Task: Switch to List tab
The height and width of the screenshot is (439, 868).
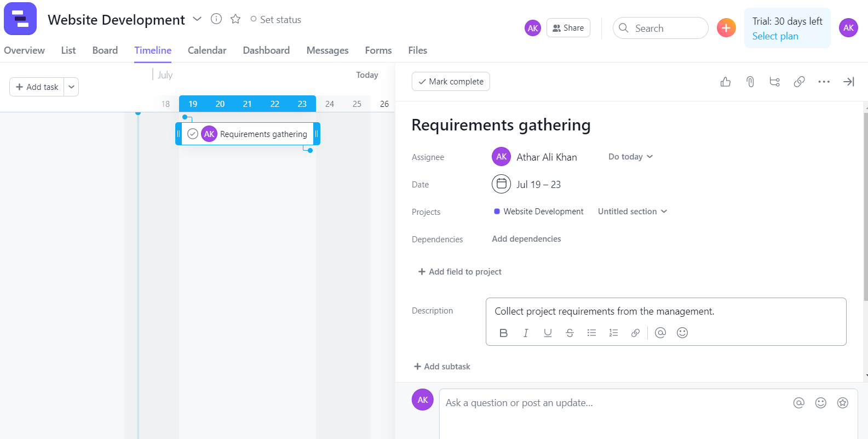Action: pos(68,50)
